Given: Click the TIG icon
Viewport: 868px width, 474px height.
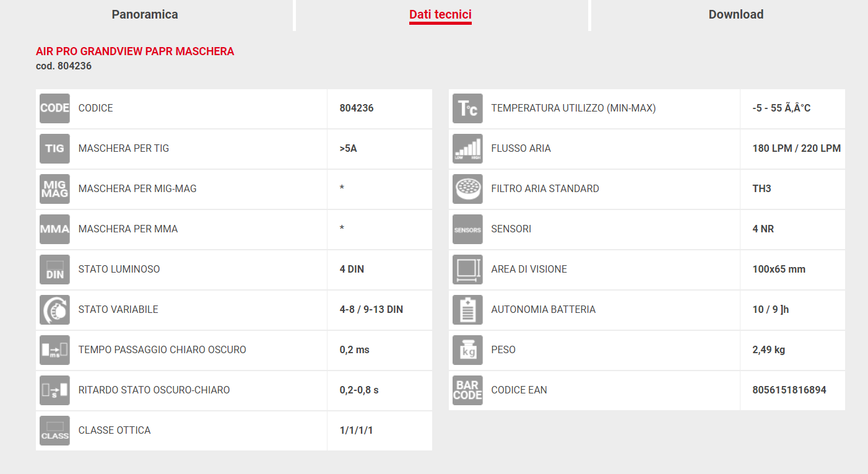Looking at the screenshot, I should coord(54,149).
